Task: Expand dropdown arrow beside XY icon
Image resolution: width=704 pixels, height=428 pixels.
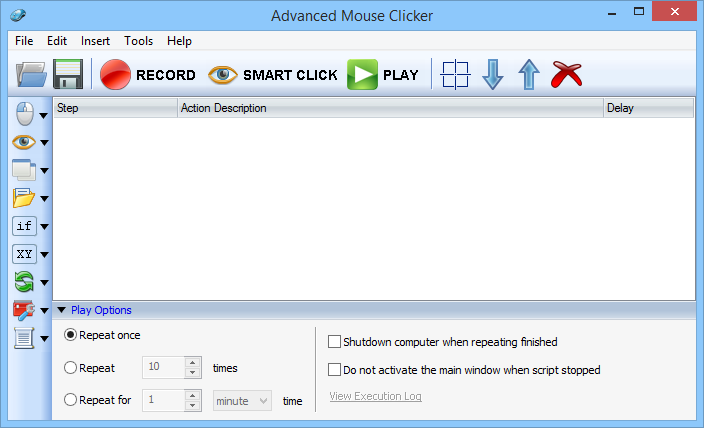Action: [x=44, y=255]
